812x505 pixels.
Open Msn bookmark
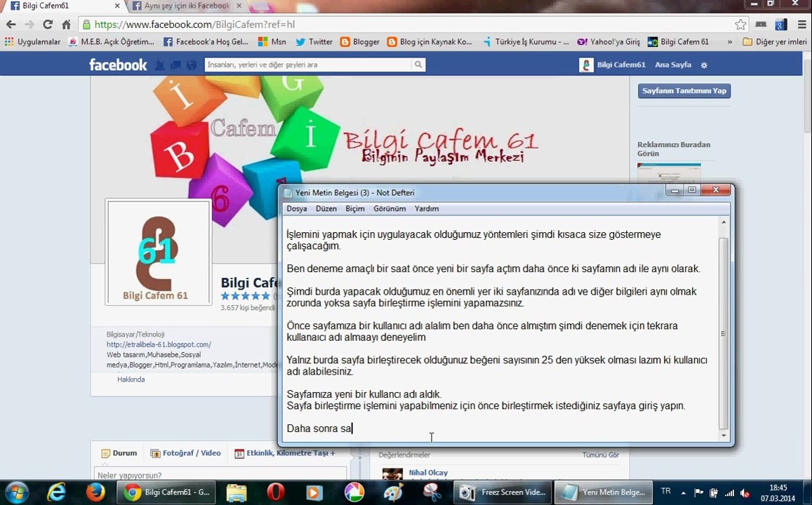272,42
